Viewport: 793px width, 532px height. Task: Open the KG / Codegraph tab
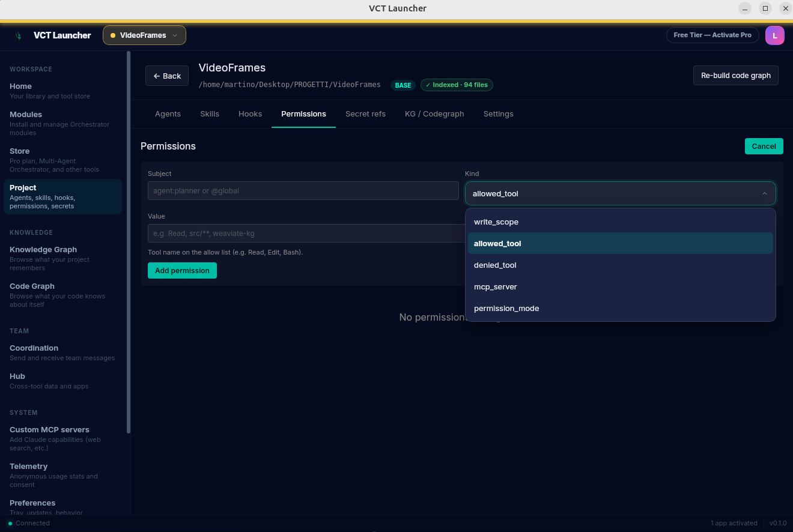pyautogui.click(x=434, y=113)
